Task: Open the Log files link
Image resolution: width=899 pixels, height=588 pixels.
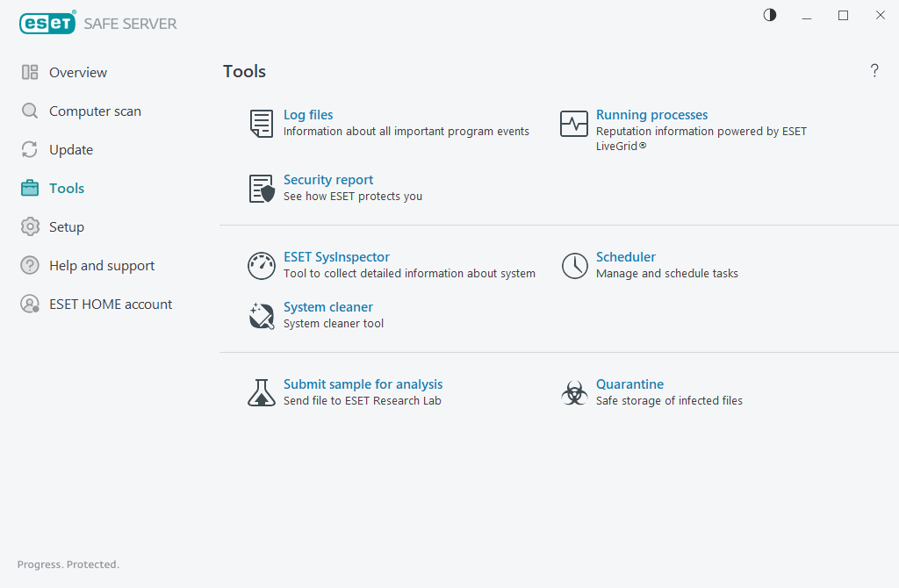Action: click(x=308, y=115)
